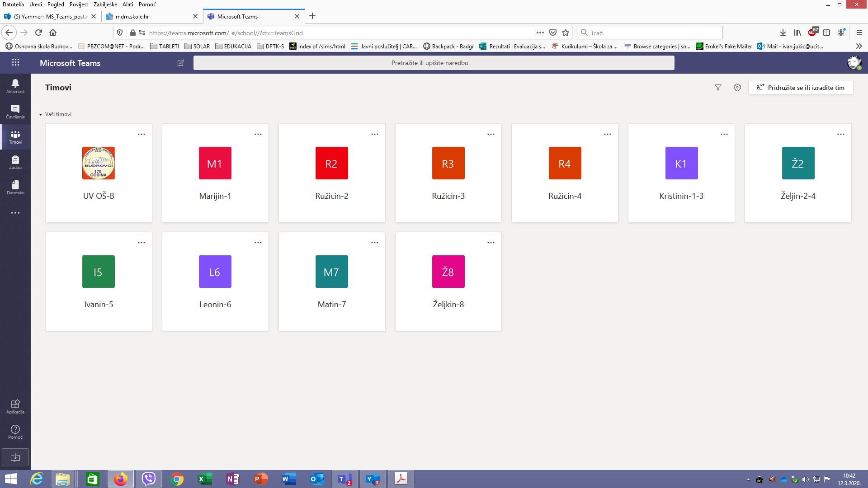Open Pomoć help in sidebar
This screenshot has height=488, width=868.
[x=15, y=432]
